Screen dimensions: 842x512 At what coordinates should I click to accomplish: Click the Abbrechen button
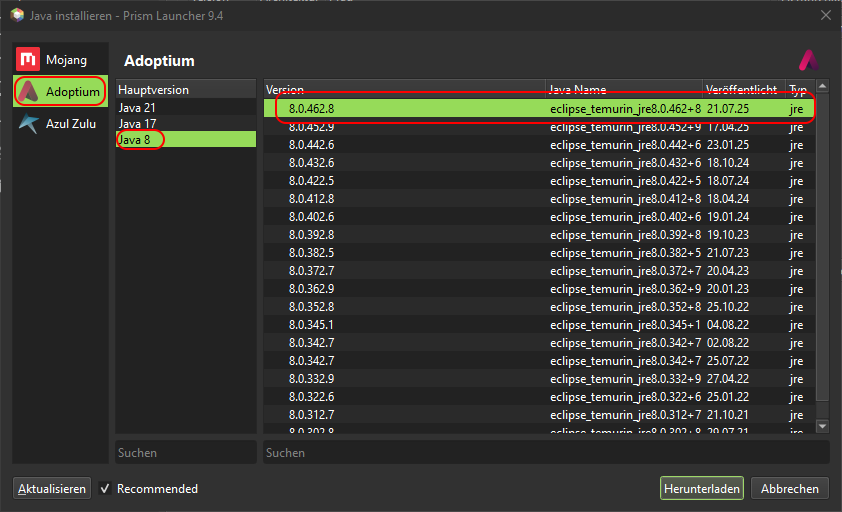pos(789,488)
